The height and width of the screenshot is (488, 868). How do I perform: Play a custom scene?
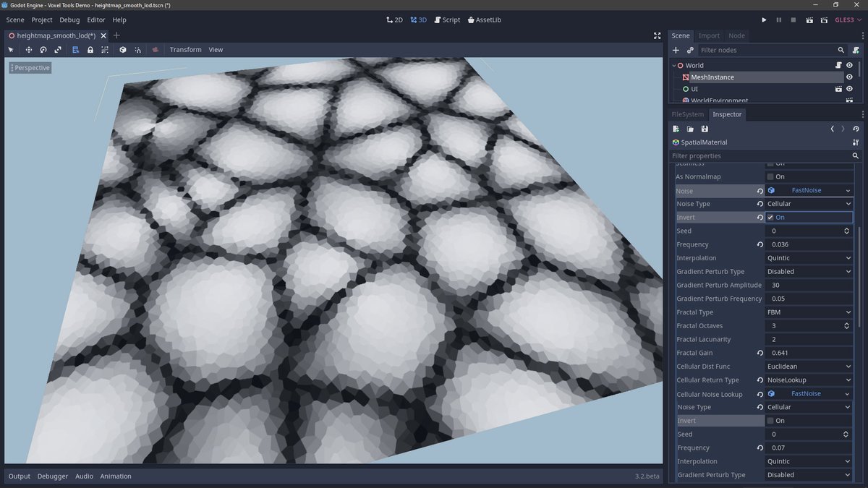coord(824,20)
